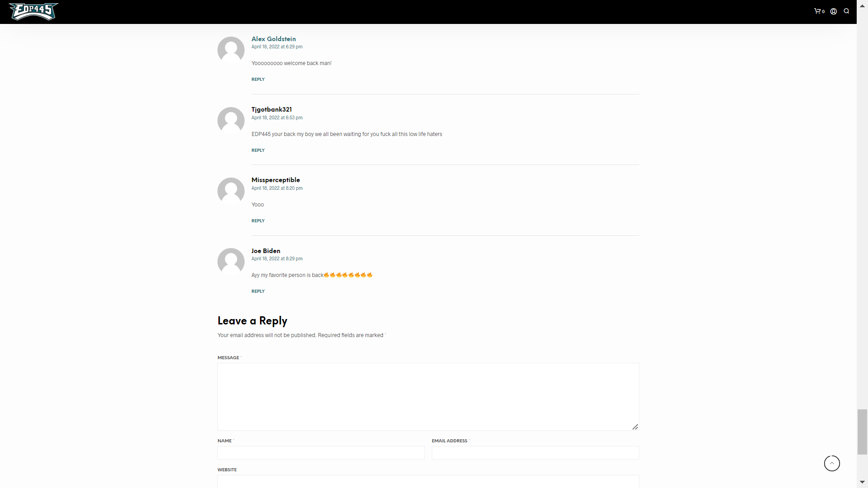Viewport: 868px width, 488px height.
Task: Click the back-to-top circle arrow button
Action: point(832,463)
